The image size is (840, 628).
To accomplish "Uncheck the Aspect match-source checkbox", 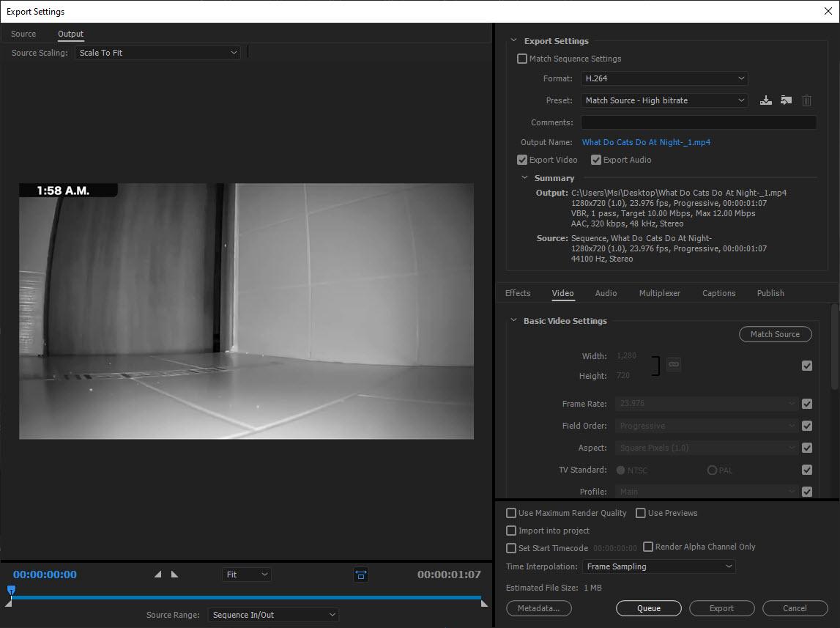I will [x=807, y=448].
